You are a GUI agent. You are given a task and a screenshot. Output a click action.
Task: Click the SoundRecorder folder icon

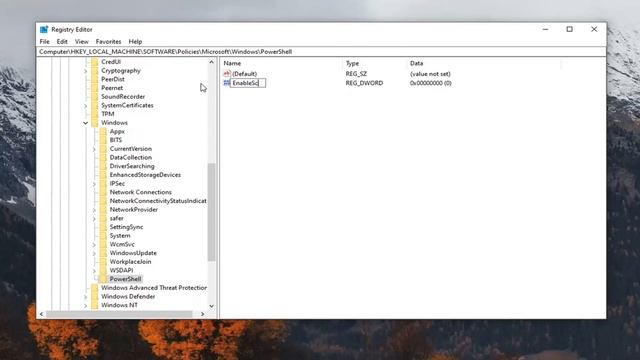(95, 97)
